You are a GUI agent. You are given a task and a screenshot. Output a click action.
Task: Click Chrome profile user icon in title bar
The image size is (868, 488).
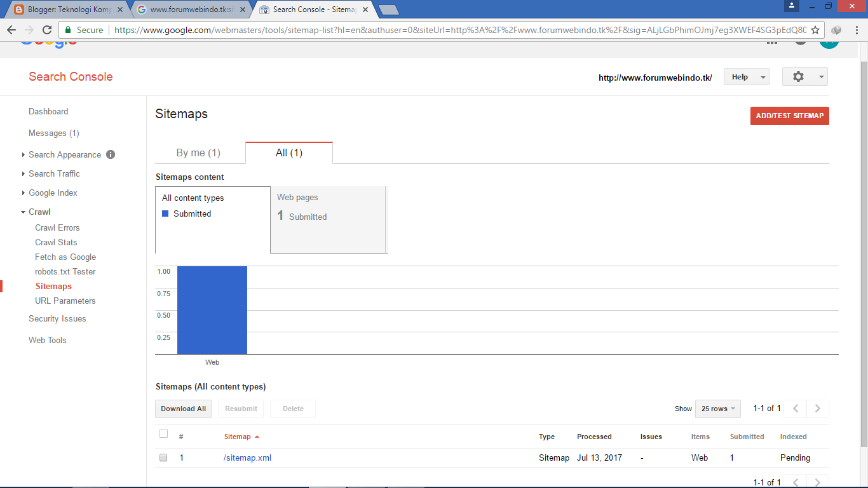click(792, 6)
